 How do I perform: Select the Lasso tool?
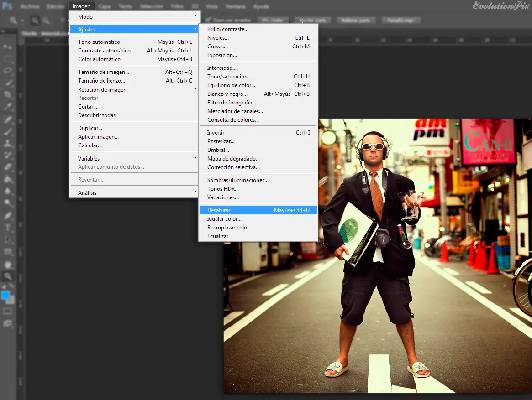pyautogui.click(x=8, y=71)
